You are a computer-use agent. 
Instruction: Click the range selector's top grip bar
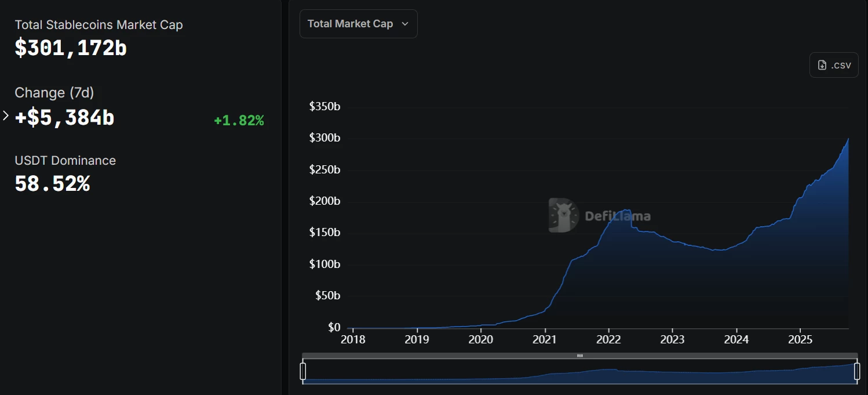coord(579,356)
